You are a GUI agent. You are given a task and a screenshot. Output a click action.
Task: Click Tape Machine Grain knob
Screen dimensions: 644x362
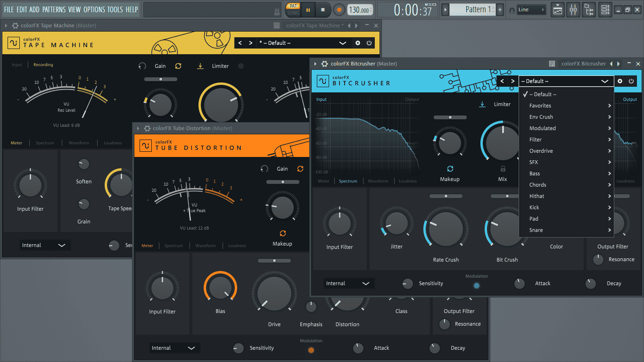click(83, 204)
